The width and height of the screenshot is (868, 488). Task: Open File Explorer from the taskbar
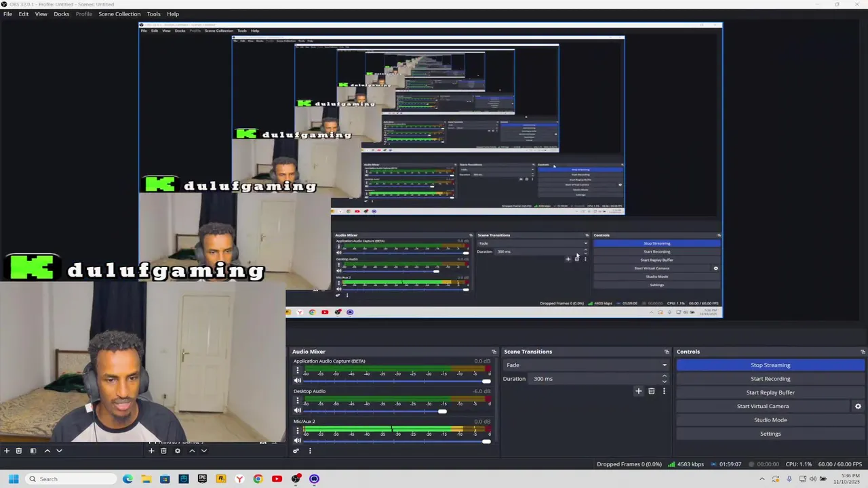coord(146,479)
